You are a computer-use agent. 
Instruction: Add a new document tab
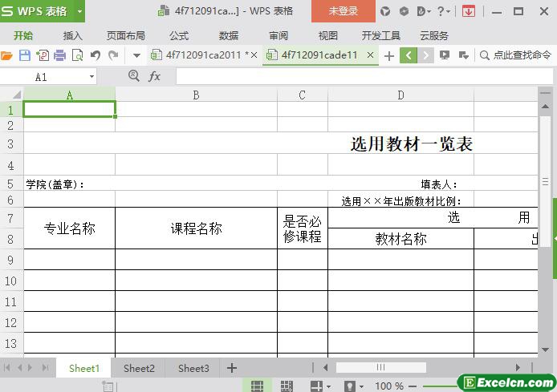tap(389, 55)
